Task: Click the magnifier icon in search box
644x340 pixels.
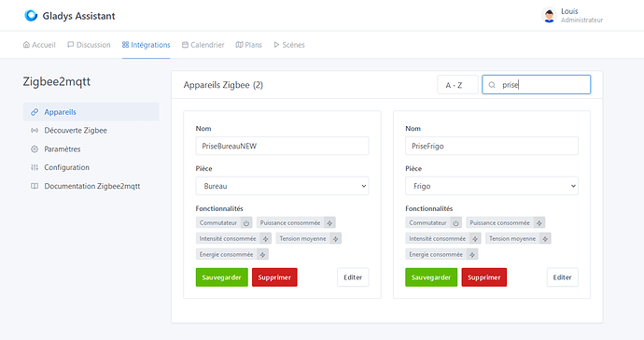Action: (x=492, y=85)
